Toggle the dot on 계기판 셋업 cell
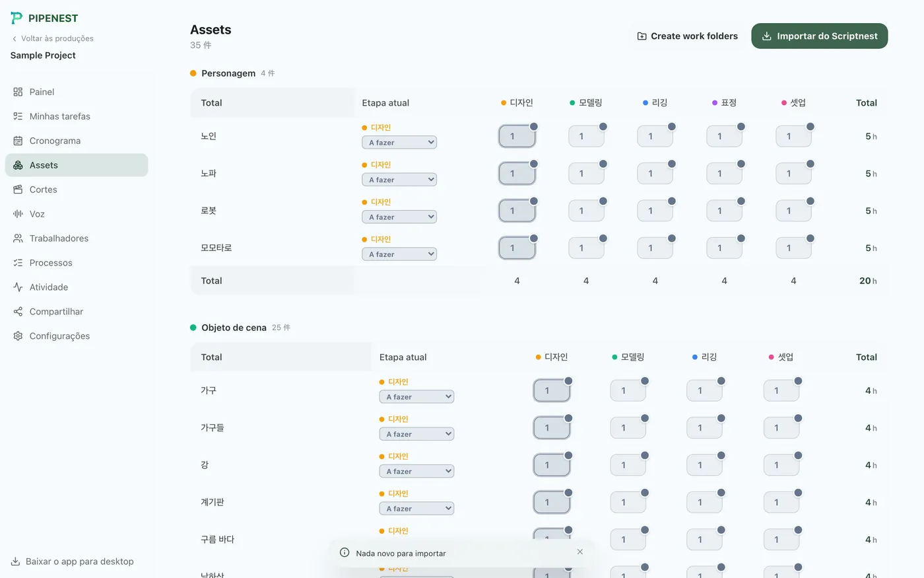Screen dimensions: 924x578 pyautogui.click(x=798, y=493)
